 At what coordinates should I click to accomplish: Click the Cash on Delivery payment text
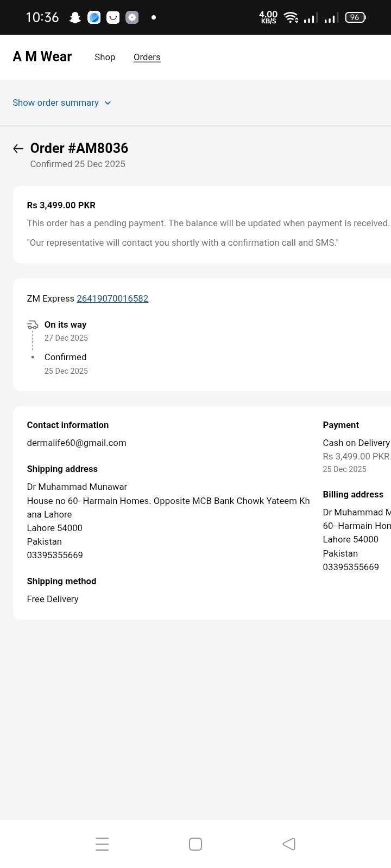click(x=356, y=443)
